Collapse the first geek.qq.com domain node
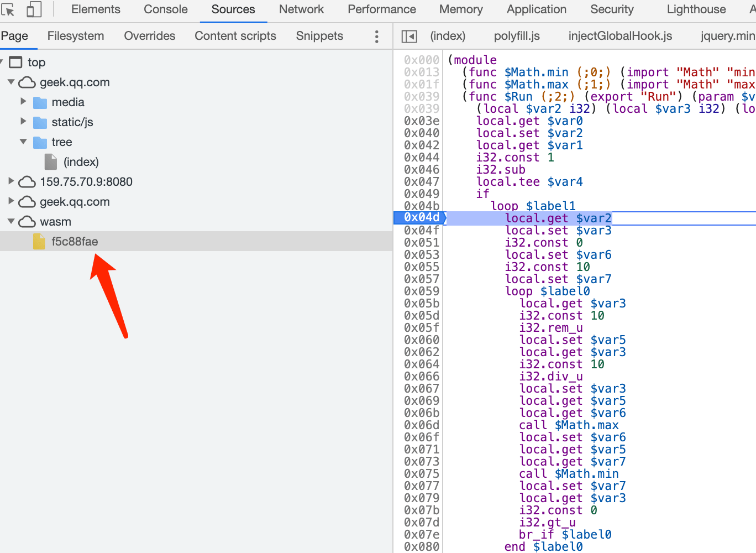 11,82
